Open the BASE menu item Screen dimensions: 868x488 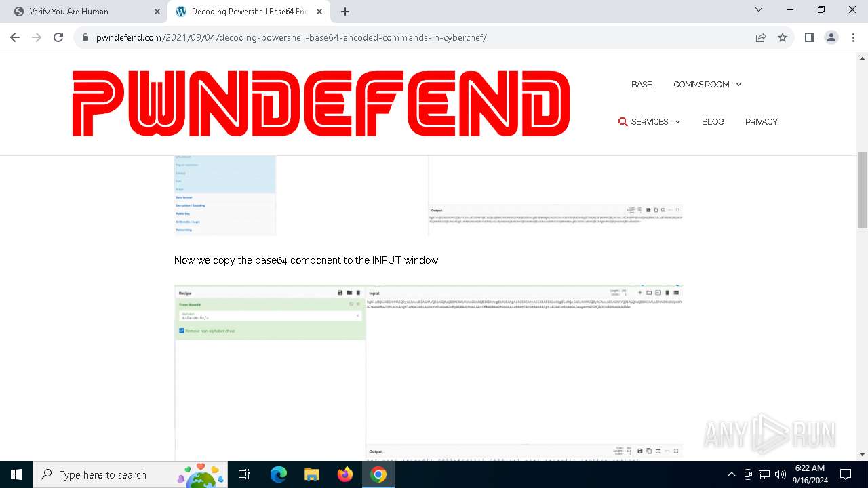[x=642, y=84]
